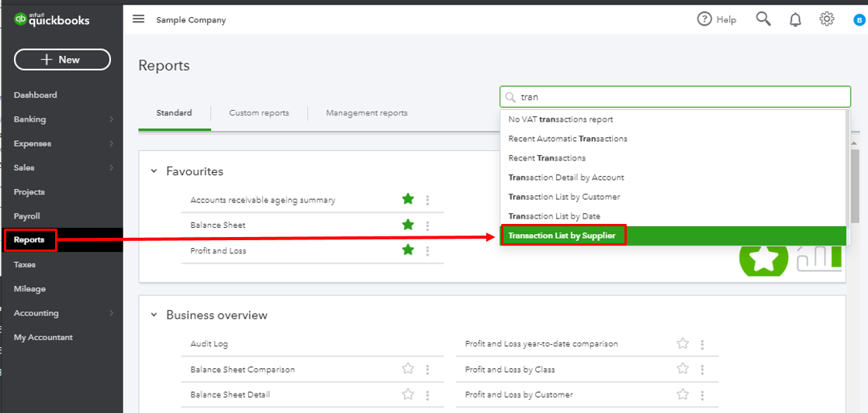
Task: Click the Help question mark icon
Action: [704, 19]
